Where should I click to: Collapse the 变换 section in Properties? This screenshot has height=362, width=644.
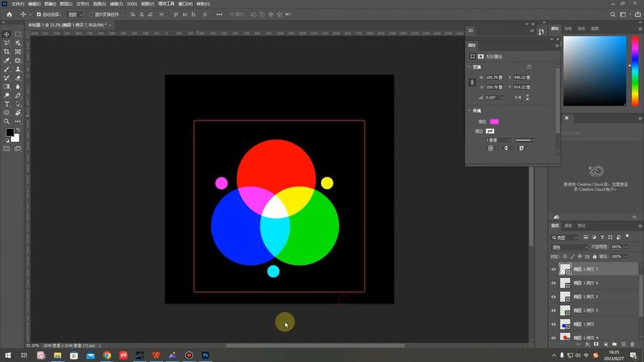point(469,67)
